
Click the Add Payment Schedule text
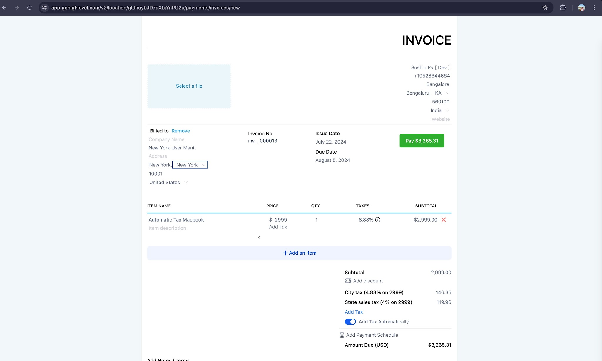coord(372,335)
